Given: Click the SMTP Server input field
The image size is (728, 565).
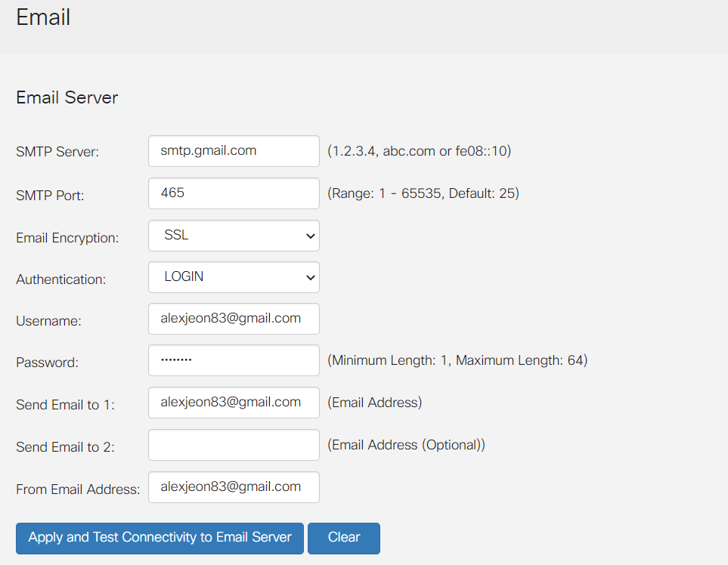Looking at the screenshot, I should pyautogui.click(x=234, y=151).
